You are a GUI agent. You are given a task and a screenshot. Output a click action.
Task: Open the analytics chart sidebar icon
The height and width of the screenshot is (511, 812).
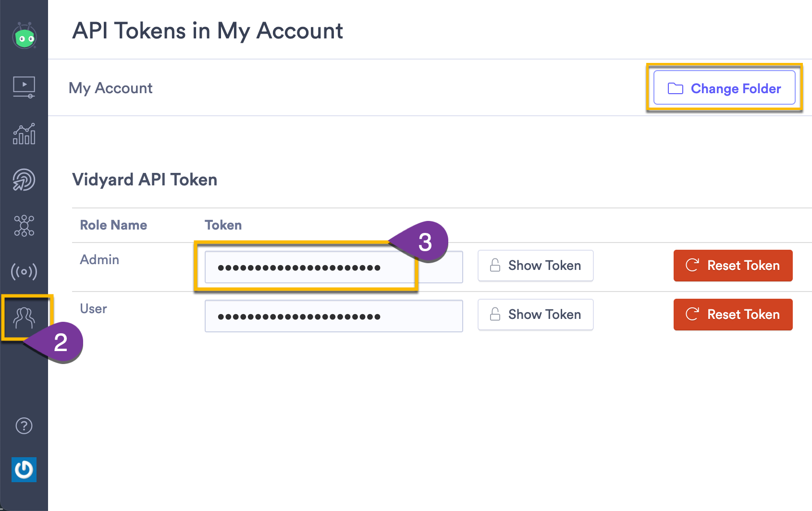(x=24, y=134)
